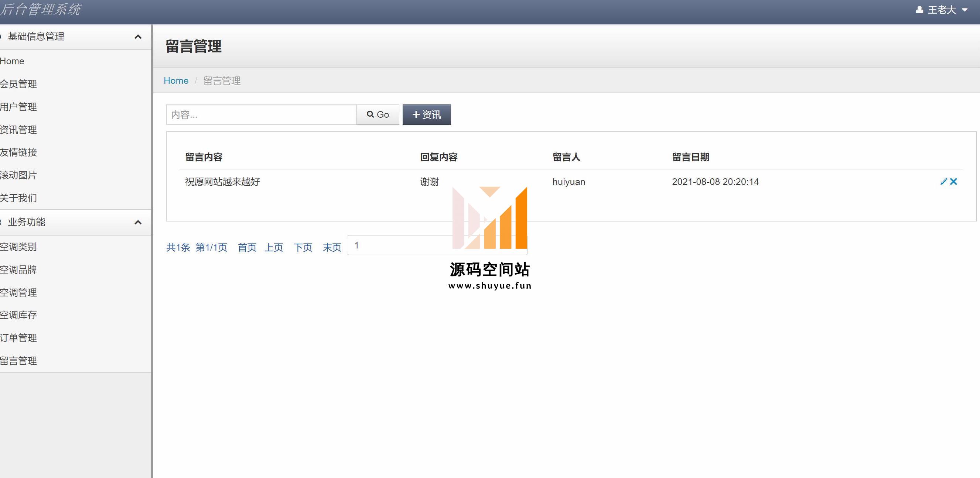Click the 后台管理系统 header title

pyautogui.click(x=40, y=9)
